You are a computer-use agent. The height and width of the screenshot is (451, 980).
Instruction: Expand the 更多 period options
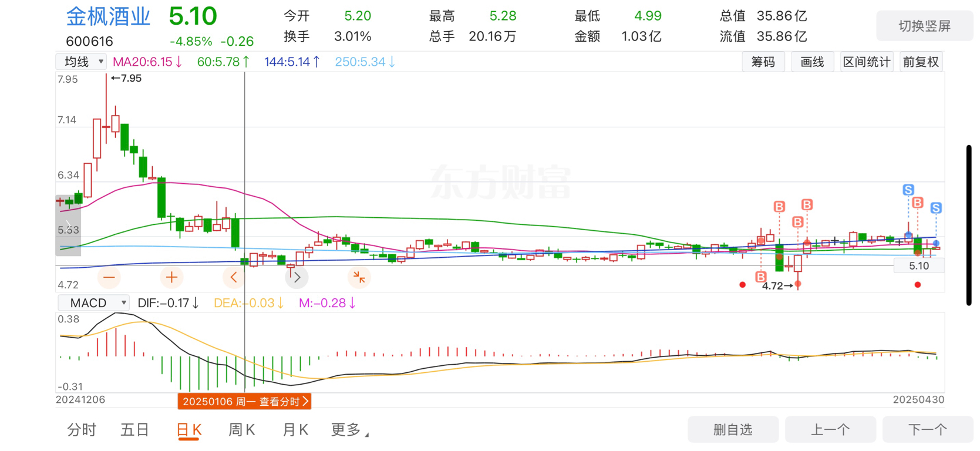pyautogui.click(x=350, y=430)
